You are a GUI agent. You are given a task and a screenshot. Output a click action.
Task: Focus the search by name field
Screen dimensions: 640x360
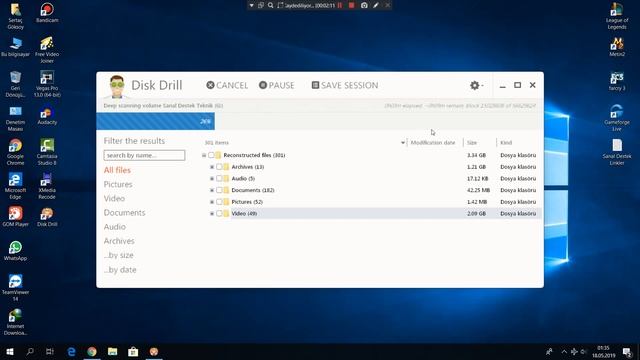144,155
